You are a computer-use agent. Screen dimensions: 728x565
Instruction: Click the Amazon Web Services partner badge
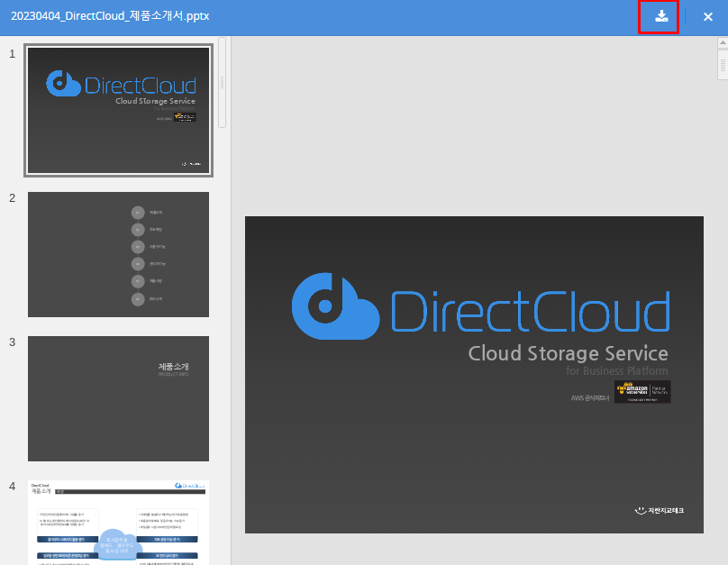[642, 392]
